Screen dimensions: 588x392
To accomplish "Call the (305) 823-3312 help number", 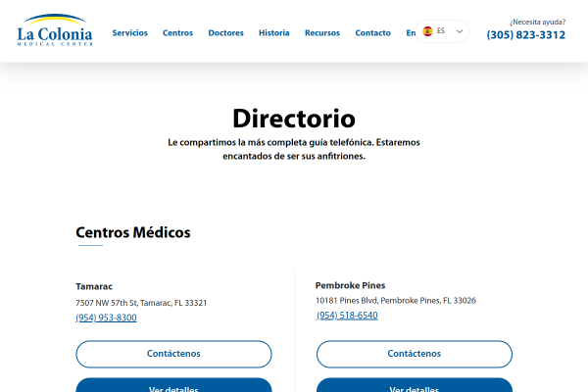I will (x=525, y=35).
